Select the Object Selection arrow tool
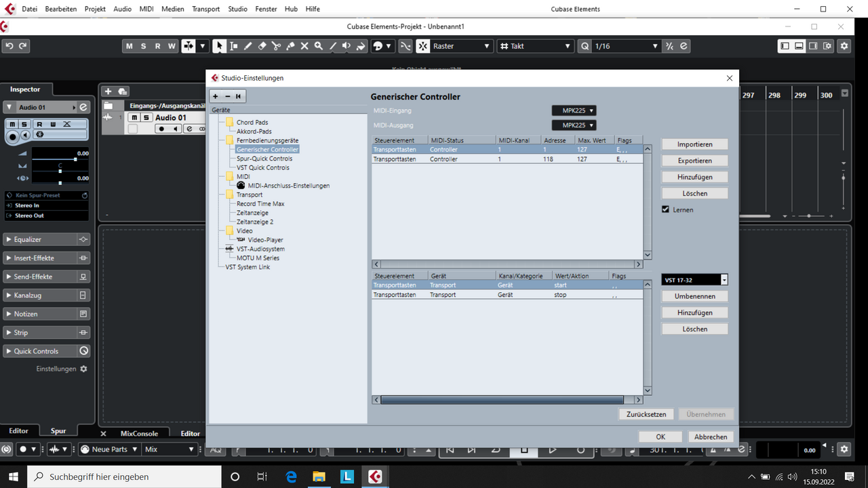 click(219, 46)
